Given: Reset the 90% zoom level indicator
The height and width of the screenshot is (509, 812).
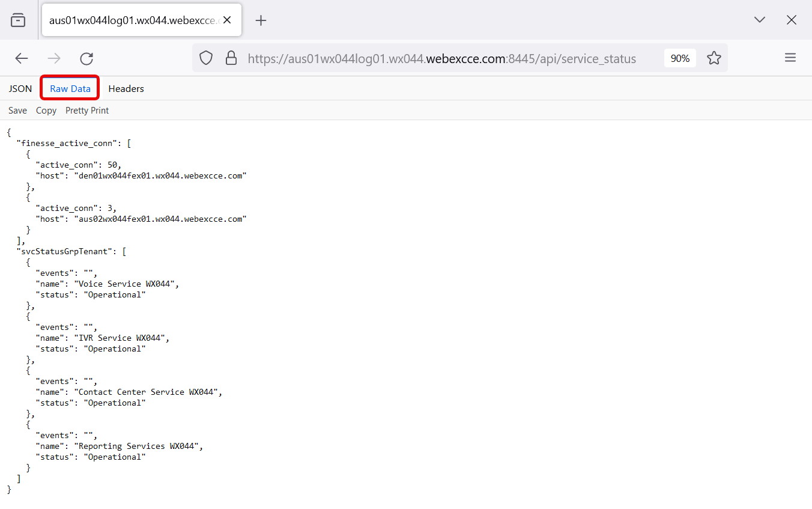Looking at the screenshot, I should coord(680,58).
